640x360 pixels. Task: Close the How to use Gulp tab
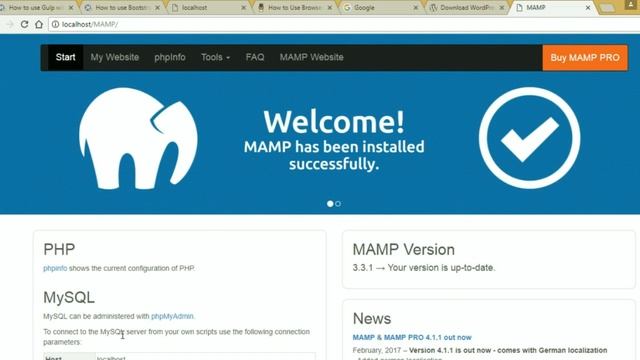pyautogui.click(x=71, y=8)
